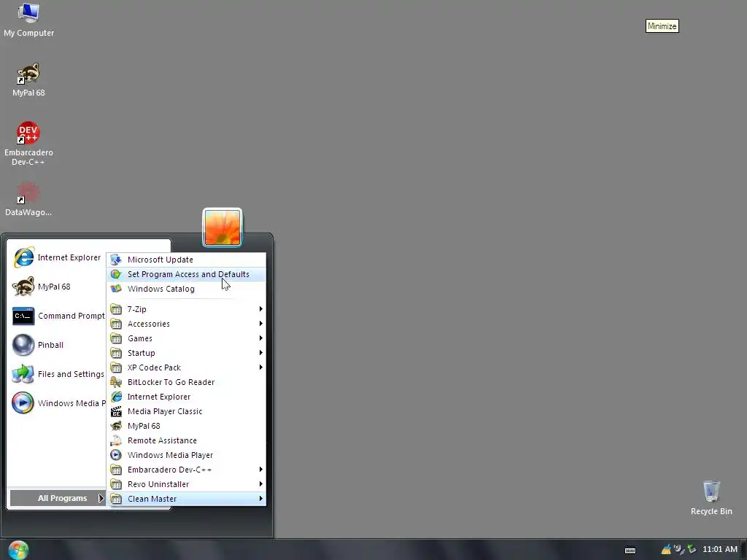The image size is (747, 560).
Task: Open Windows Media Player from left pane
Action: (x=57, y=403)
